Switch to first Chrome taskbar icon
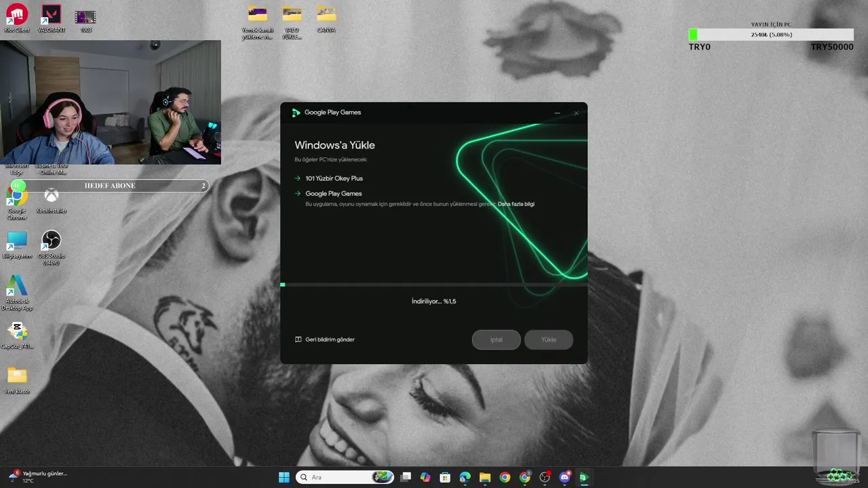868x488 pixels. coord(505,477)
